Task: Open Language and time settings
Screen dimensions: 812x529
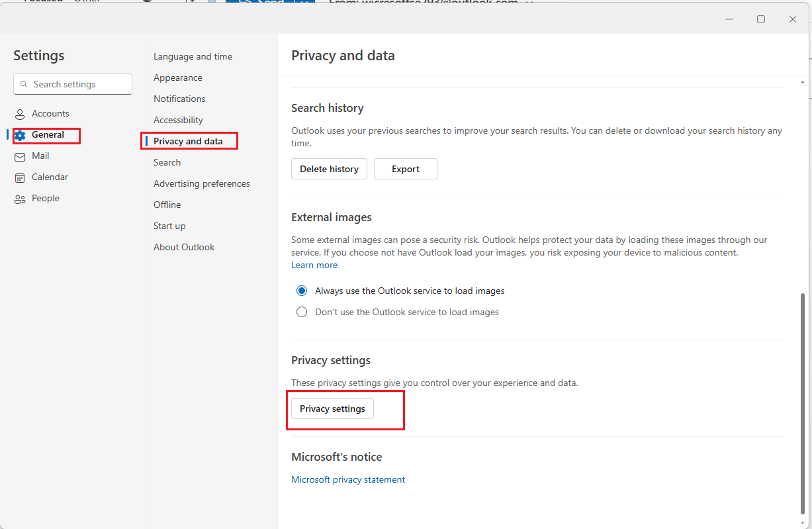Action: 193,56
